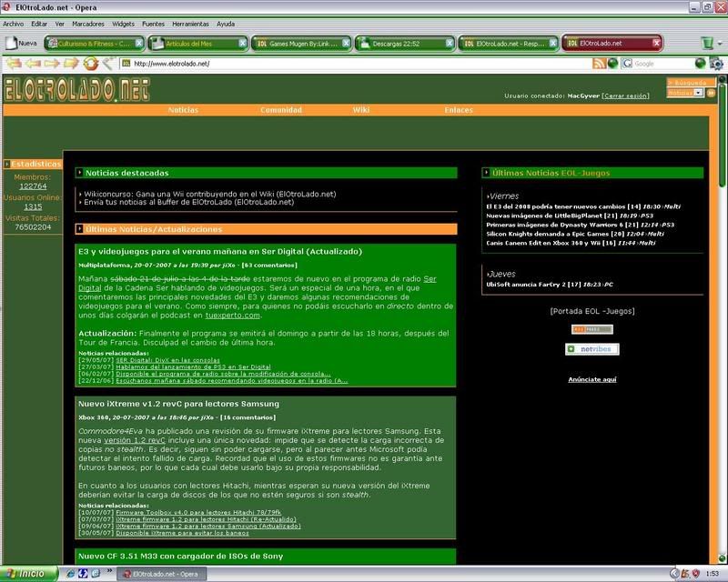The width and height of the screenshot is (728, 582).
Task: Click Internet Explorer icon in quick launch
Action: coord(71,574)
